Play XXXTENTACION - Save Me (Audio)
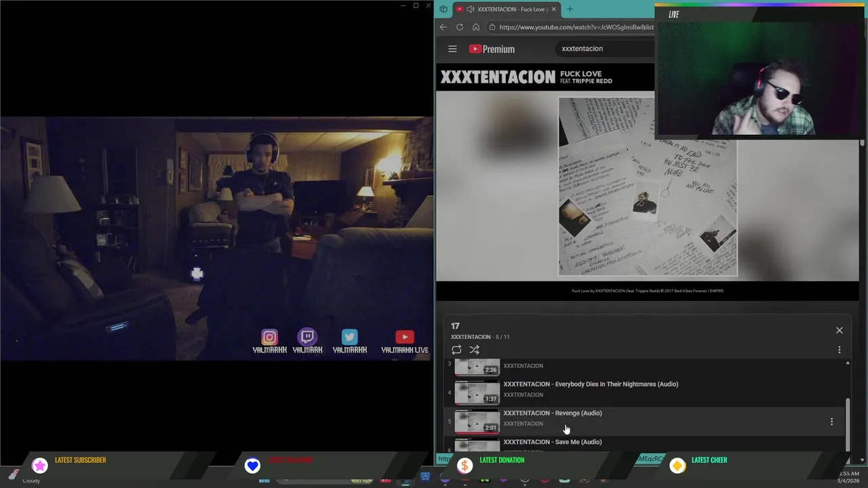Image resolution: width=868 pixels, height=488 pixels. click(553, 442)
